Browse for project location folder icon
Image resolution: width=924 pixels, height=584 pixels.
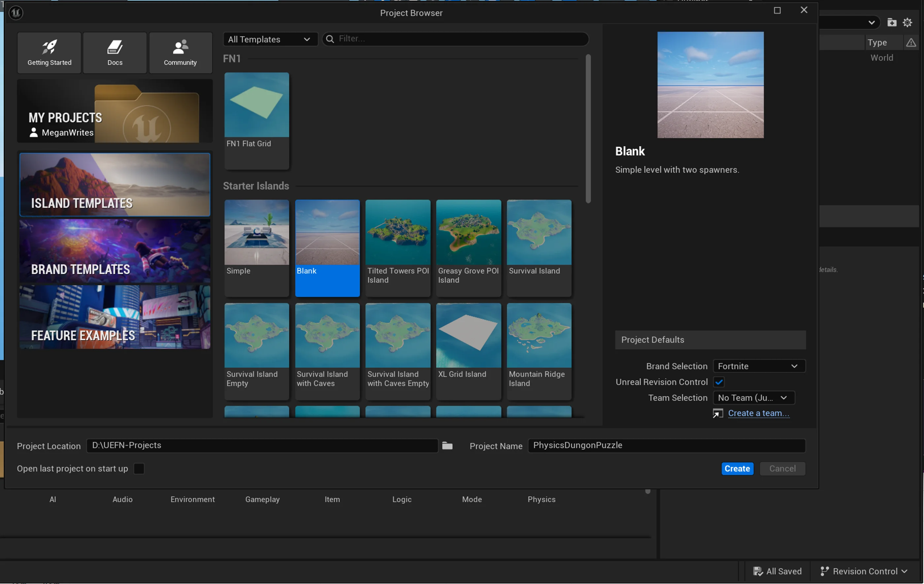(x=447, y=445)
